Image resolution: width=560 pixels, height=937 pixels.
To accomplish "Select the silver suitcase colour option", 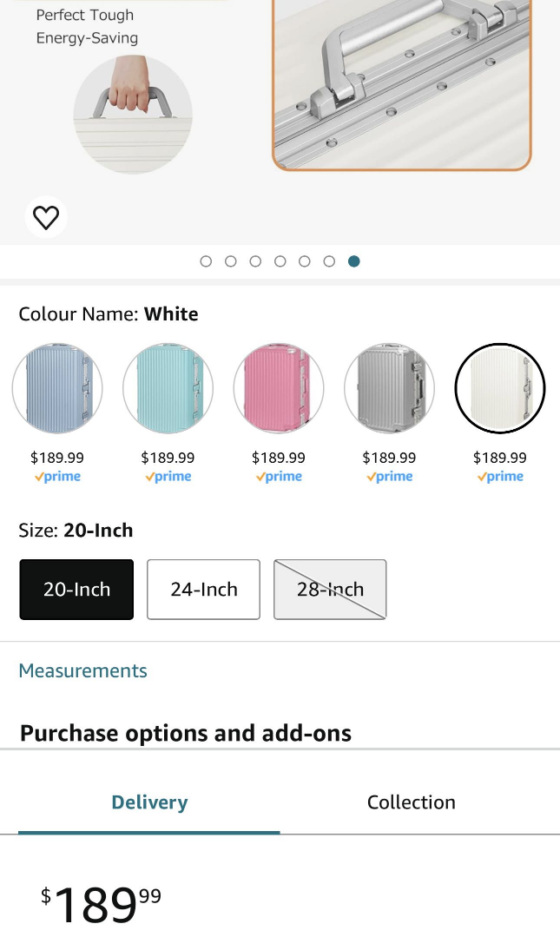I will click(389, 388).
